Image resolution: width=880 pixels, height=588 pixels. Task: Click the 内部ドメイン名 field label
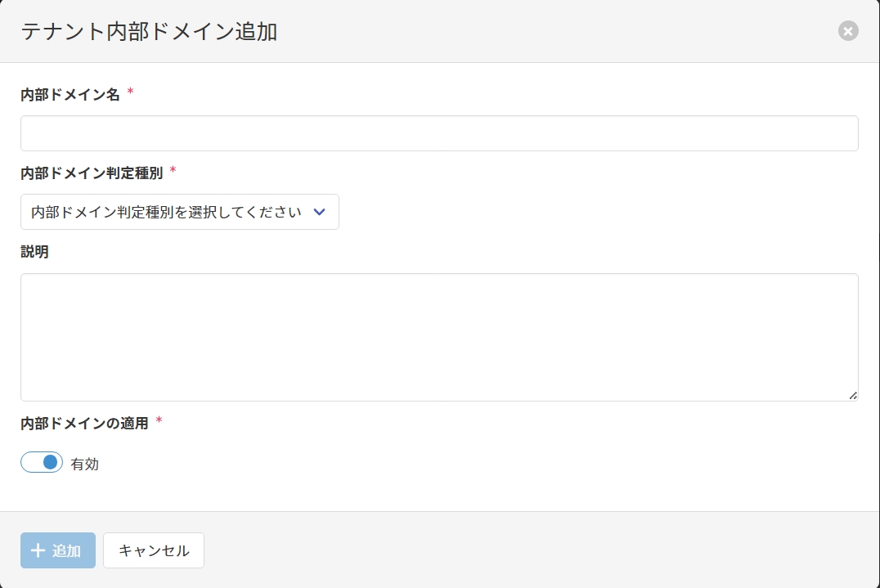(x=70, y=95)
